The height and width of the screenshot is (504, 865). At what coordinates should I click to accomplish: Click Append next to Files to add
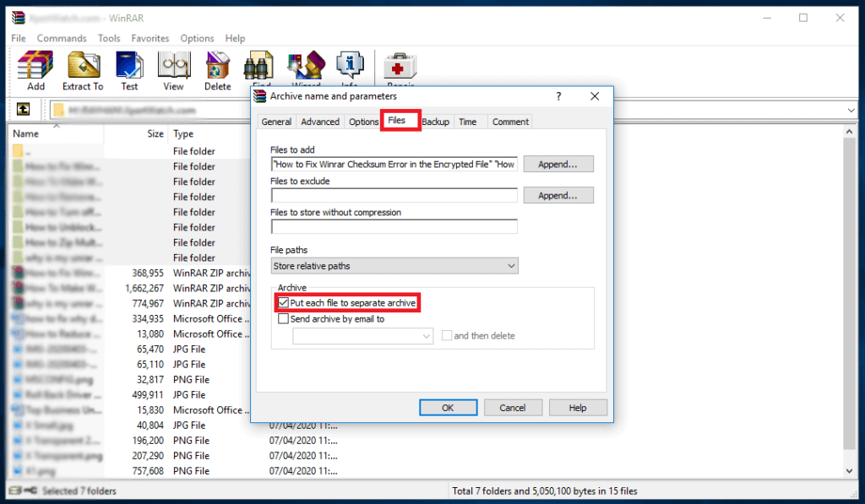558,165
